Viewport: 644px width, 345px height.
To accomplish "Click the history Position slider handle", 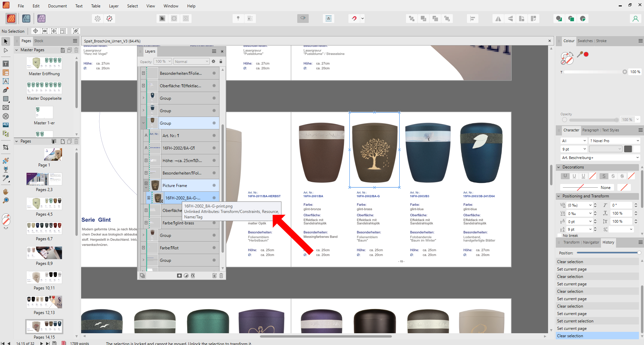I will point(639,253).
